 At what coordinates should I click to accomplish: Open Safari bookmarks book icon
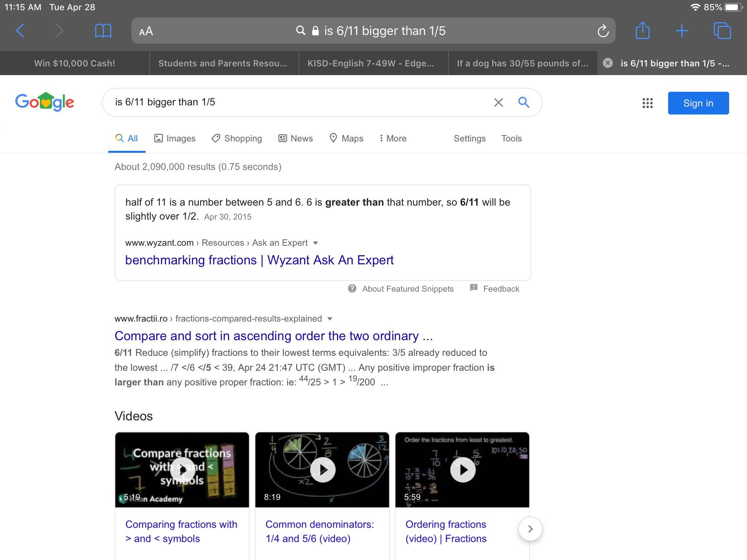point(103,31)
